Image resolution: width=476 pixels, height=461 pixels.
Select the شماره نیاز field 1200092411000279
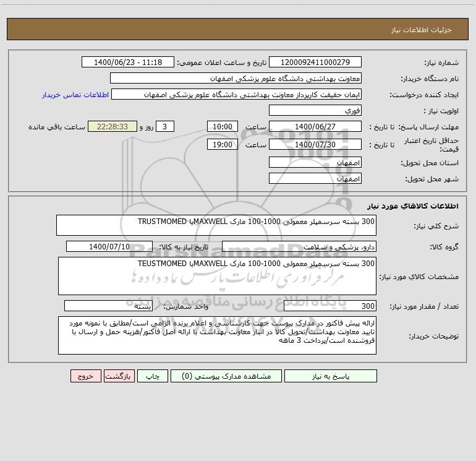(x=315, y=62)
